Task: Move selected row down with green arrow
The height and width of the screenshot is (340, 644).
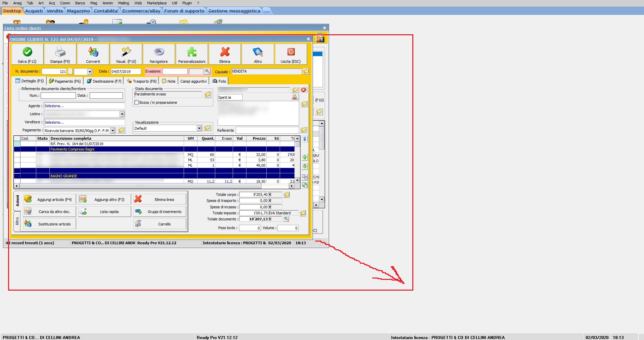Action: (x=305, y=166)
